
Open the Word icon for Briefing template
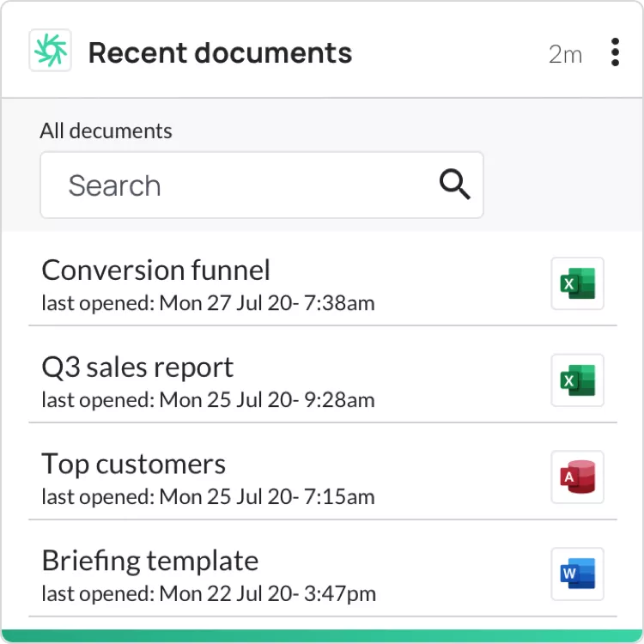pyautogui.click(x=578, y=574)
